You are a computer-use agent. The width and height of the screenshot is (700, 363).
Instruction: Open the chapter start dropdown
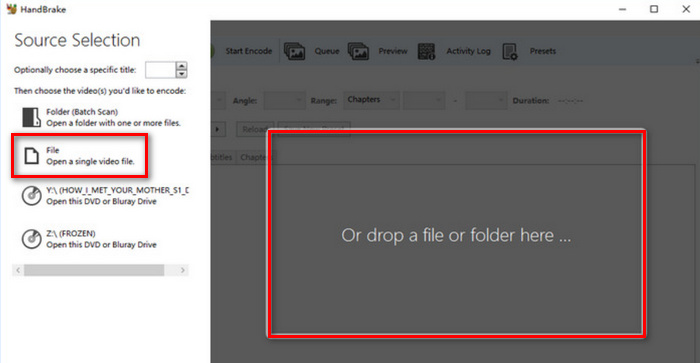click(x=424, y=100)
